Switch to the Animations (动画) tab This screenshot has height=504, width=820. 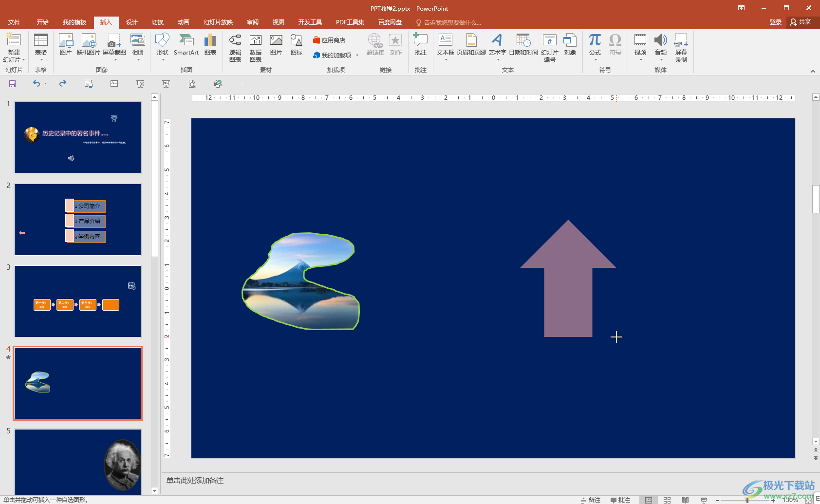coord(184,22)
